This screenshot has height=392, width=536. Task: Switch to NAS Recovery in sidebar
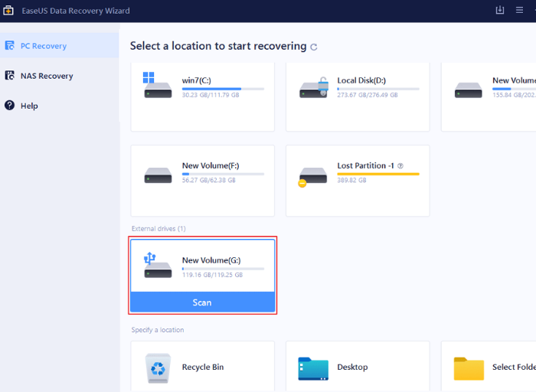pos(46,76)
